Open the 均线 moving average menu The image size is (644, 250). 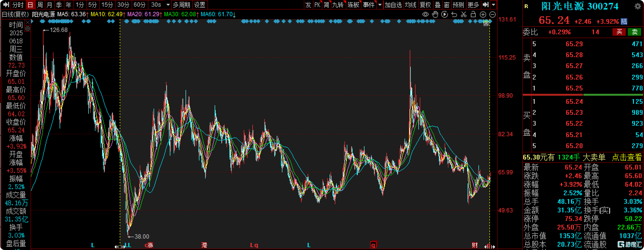coord(410,5)
